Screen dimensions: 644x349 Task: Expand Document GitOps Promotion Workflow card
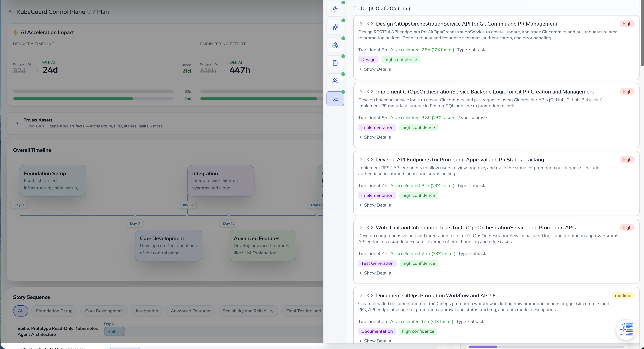tap(361, 295)
